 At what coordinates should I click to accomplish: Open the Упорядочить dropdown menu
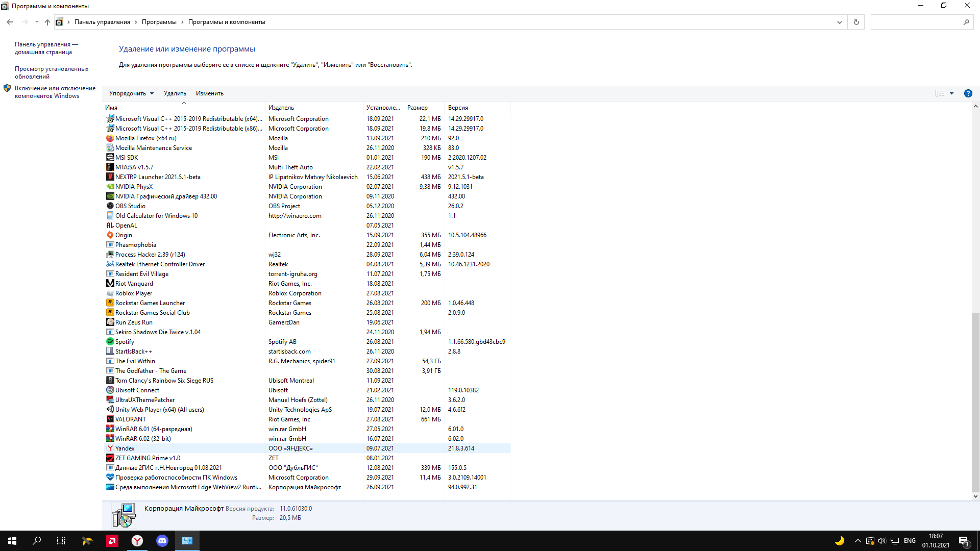[x=131, y=93]
